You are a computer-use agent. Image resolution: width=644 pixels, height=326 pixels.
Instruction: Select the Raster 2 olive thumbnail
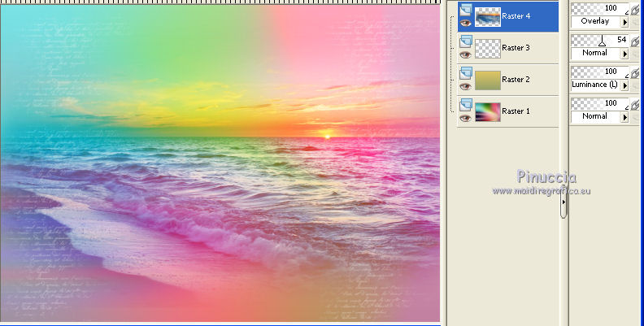[x=488, y=80]
